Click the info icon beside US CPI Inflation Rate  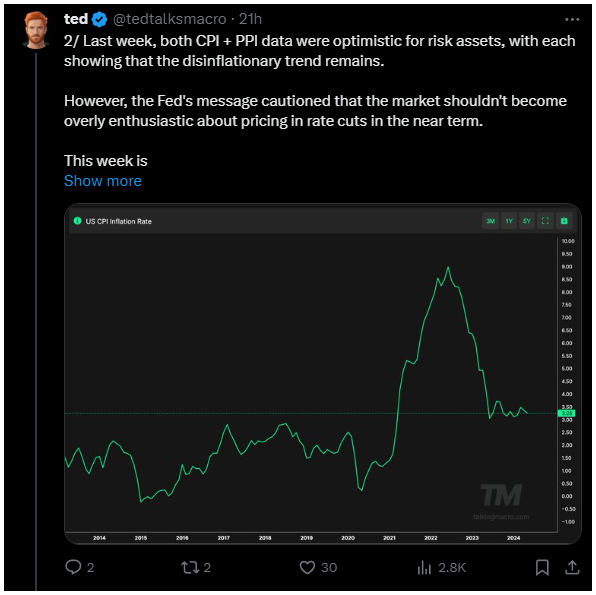(x=78, y=221)
